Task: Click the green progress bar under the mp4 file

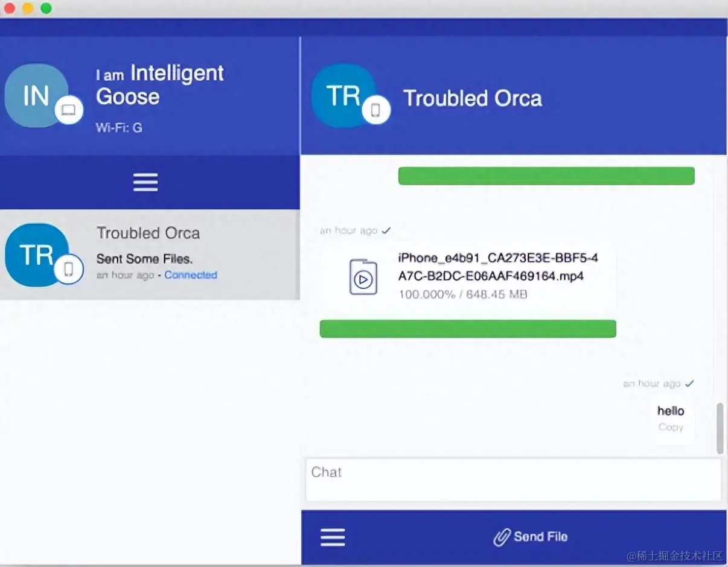Action: click(x=468, y=329)
